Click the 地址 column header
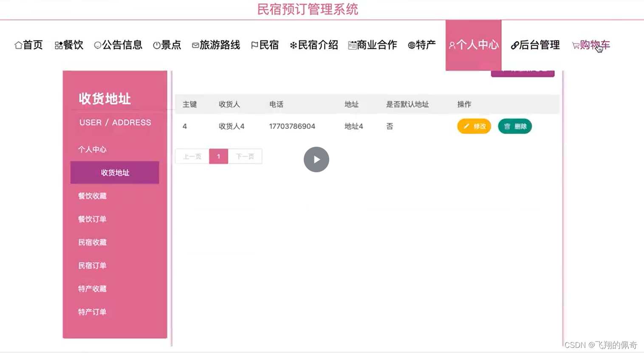The image size is (644, 353). 352,104
